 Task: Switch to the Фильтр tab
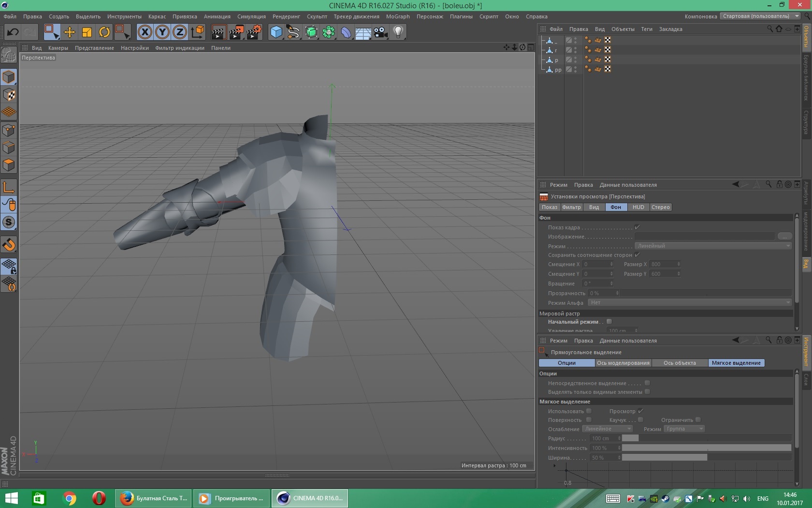(x=571, y=207)
